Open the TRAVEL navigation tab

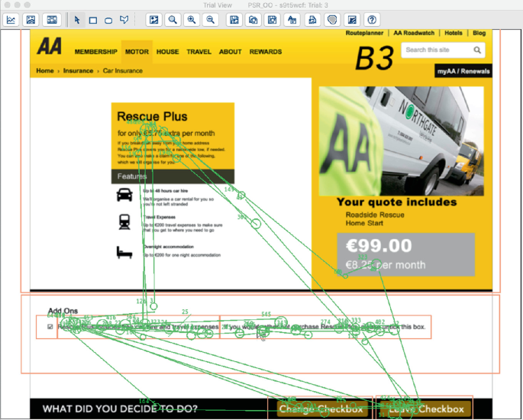point(199,52)
